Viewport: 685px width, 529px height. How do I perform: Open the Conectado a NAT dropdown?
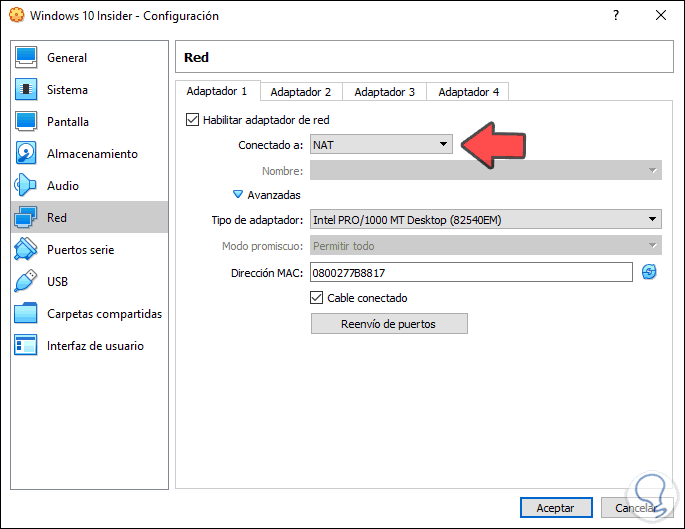[x=381, y=145]
